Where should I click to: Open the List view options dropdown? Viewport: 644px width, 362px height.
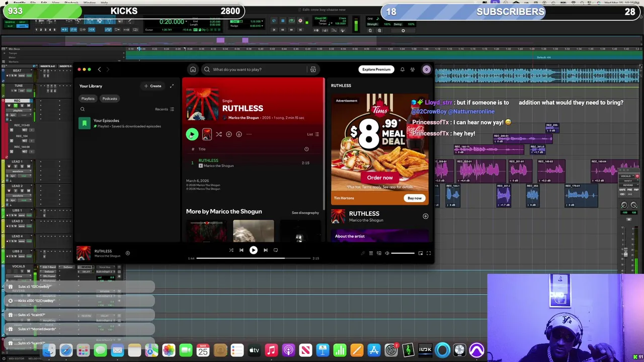click(x=313, y=134)
